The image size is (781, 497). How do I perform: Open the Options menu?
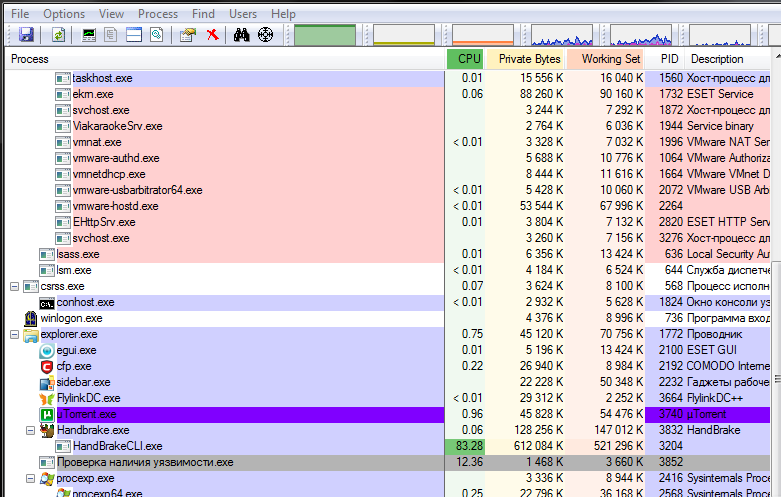(x=64, y=14)
